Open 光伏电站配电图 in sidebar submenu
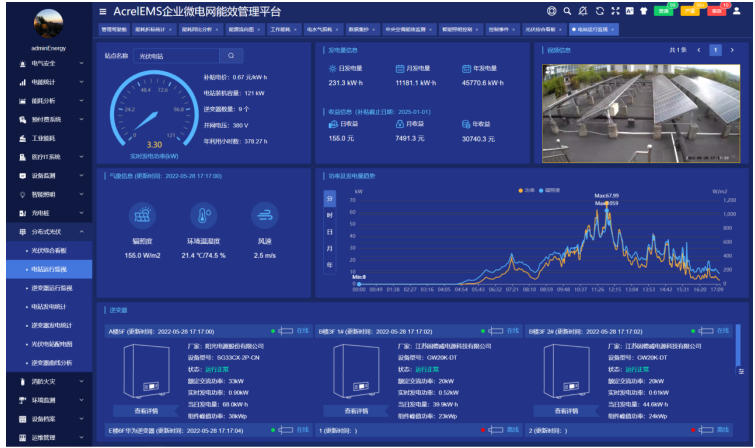Screen dimensions: 755x448 (49, 344)
